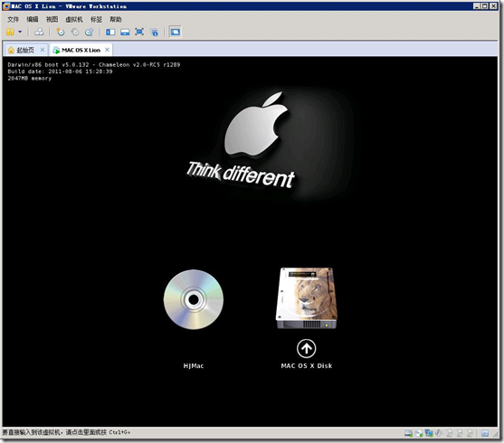Close the MAC OS X Lion tab
504x443 pixels.
pyautogui.click(x=107, y=50)
